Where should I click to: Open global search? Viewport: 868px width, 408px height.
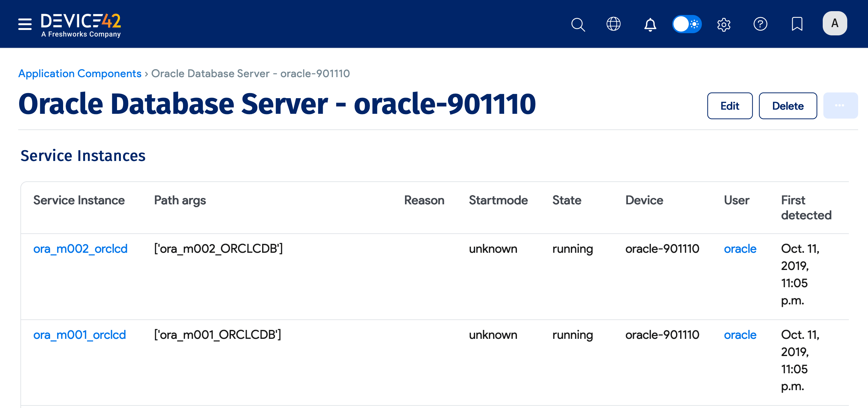pos(577,24)
